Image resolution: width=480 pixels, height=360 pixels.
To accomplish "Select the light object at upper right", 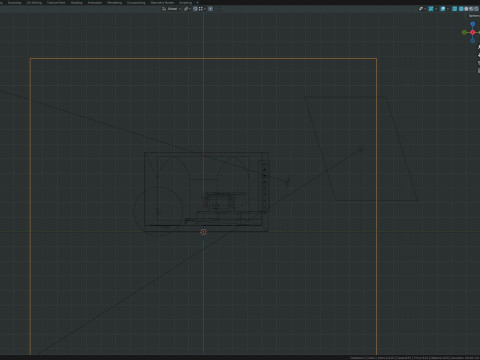I will click(361, 148).
